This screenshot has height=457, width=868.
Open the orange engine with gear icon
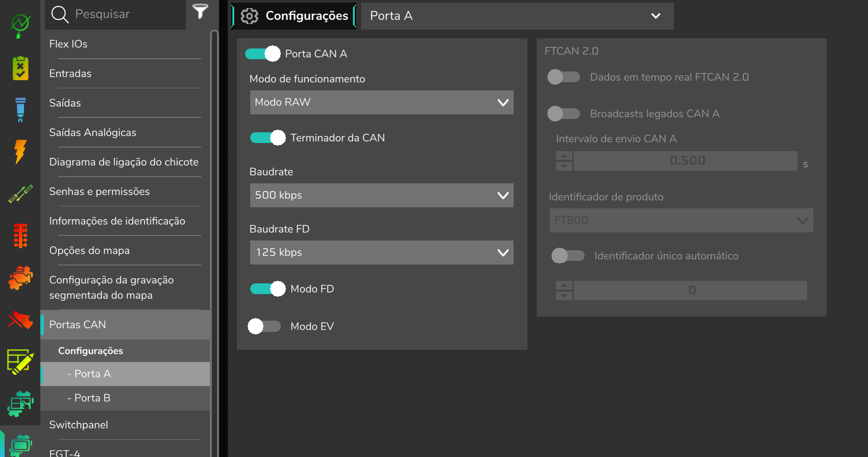coord(20,278)
